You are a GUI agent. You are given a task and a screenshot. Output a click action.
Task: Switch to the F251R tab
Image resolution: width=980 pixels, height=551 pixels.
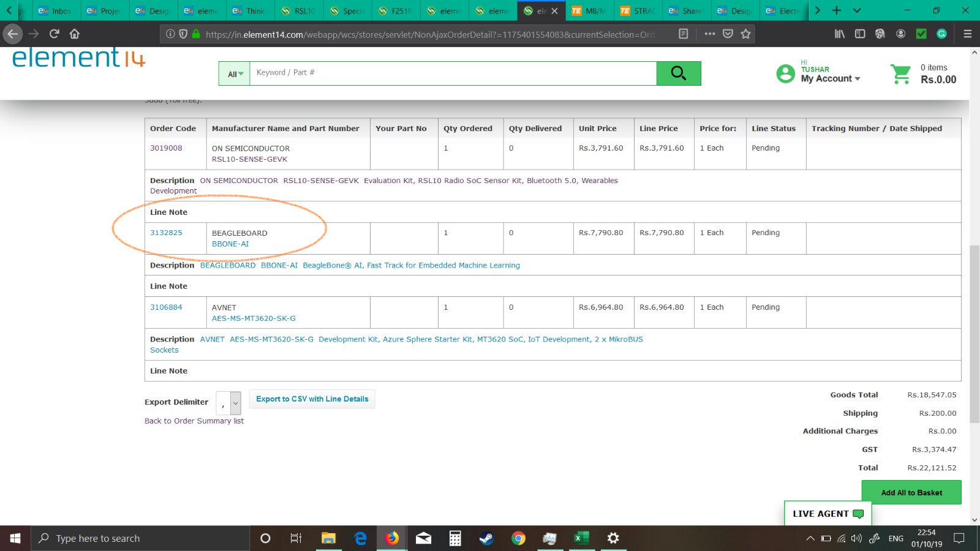click(x=396, y=11)
